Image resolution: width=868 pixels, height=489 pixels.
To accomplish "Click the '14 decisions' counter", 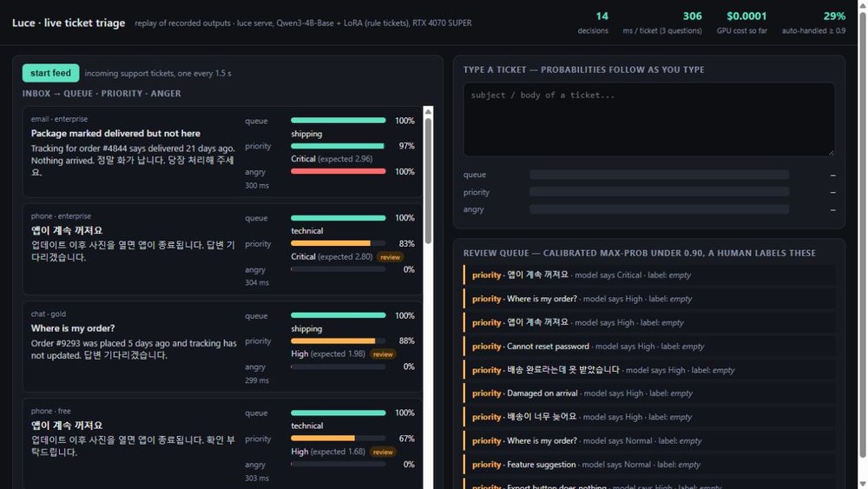I will [594, 23].
